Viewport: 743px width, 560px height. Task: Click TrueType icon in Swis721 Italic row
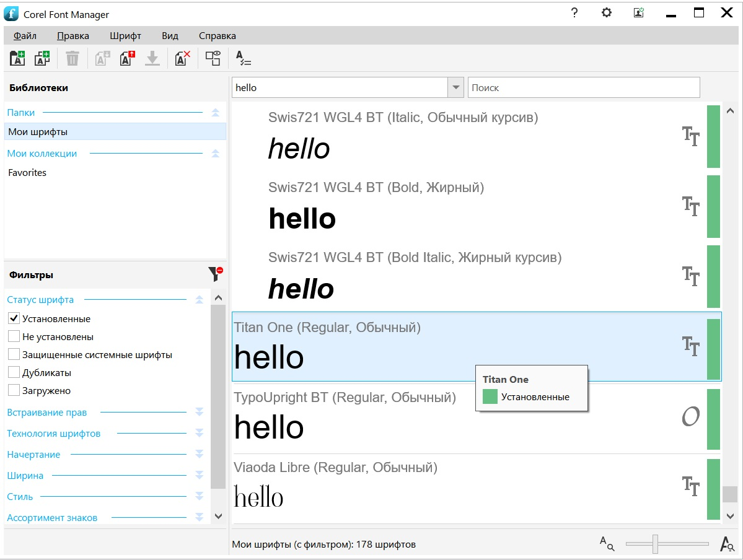(690, 136)
